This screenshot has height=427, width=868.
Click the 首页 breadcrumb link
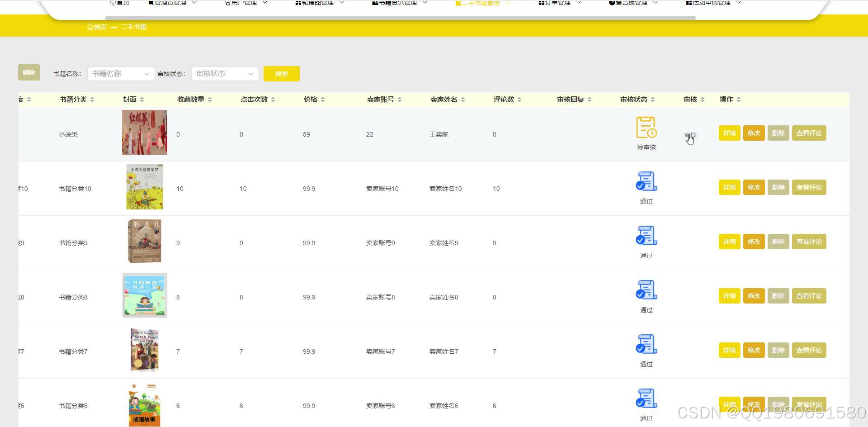click(97, 27)
